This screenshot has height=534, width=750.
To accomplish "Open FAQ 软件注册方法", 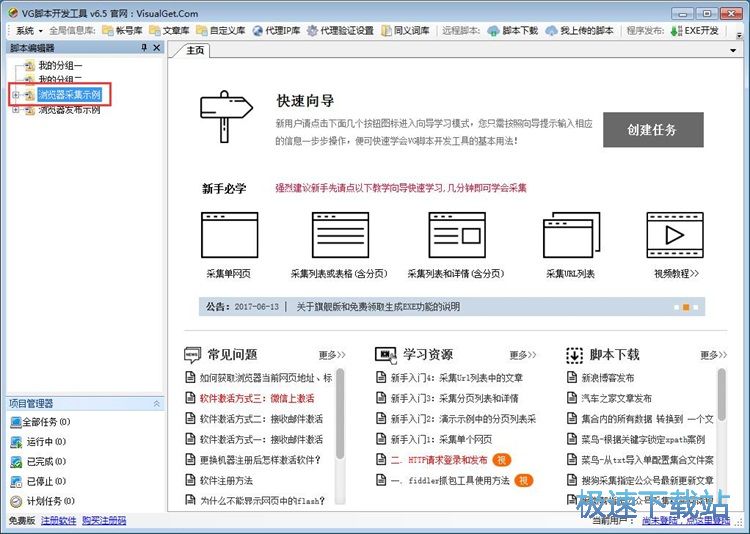I will pos(226,480).
